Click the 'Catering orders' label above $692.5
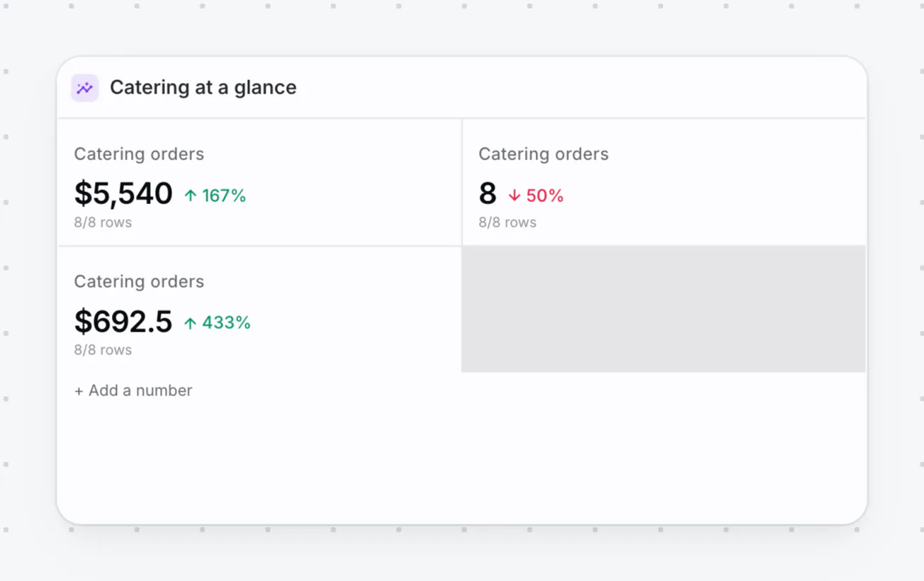 pos(139,282)
